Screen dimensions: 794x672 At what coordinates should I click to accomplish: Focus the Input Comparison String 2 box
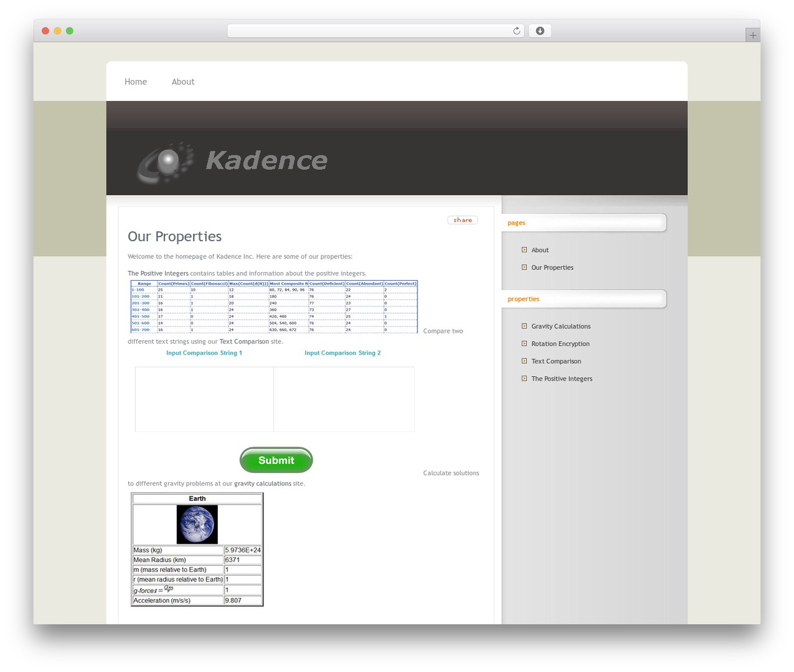344,399
